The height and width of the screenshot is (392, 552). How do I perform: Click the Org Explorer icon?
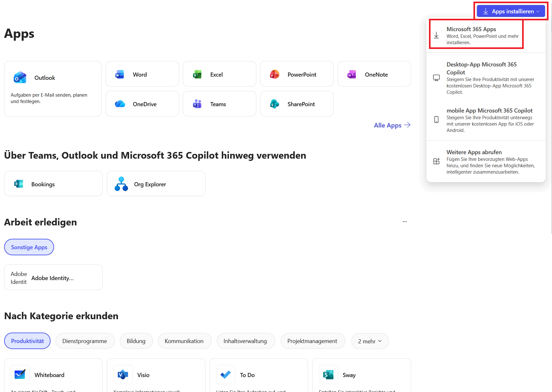(121, 184)
